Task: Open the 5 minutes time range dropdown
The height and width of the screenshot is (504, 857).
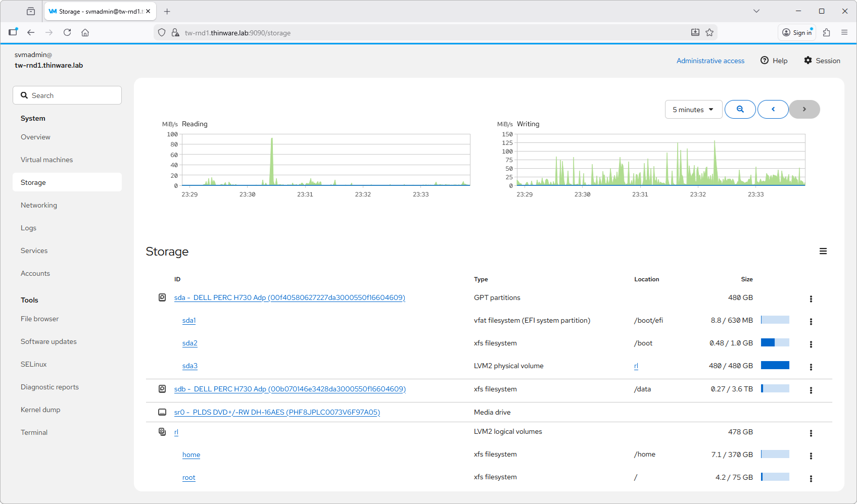Action: click(693, 110)
